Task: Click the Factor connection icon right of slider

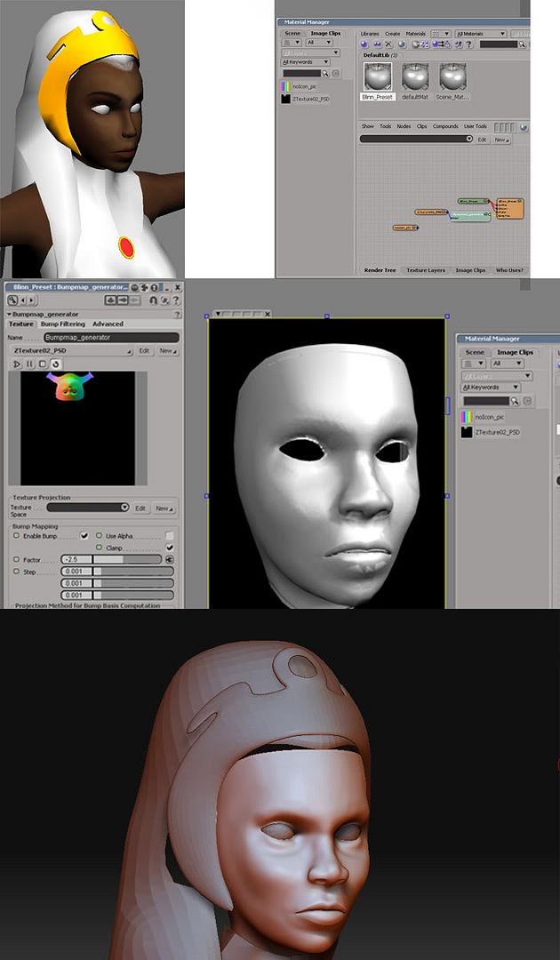Action: point(169,560)
